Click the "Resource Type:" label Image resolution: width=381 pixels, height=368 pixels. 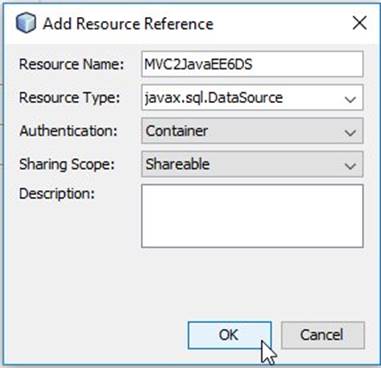pos(69,98)
